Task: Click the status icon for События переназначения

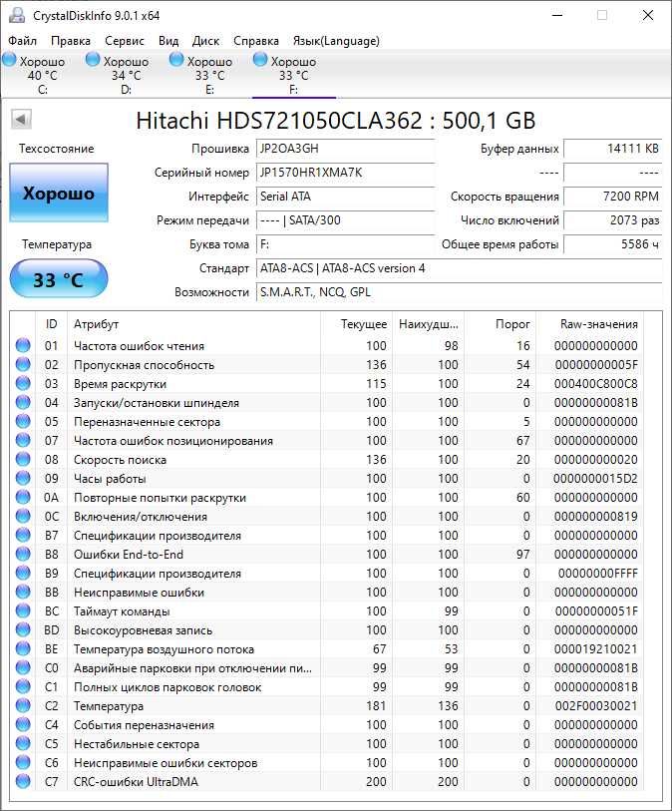Action: 23,724
